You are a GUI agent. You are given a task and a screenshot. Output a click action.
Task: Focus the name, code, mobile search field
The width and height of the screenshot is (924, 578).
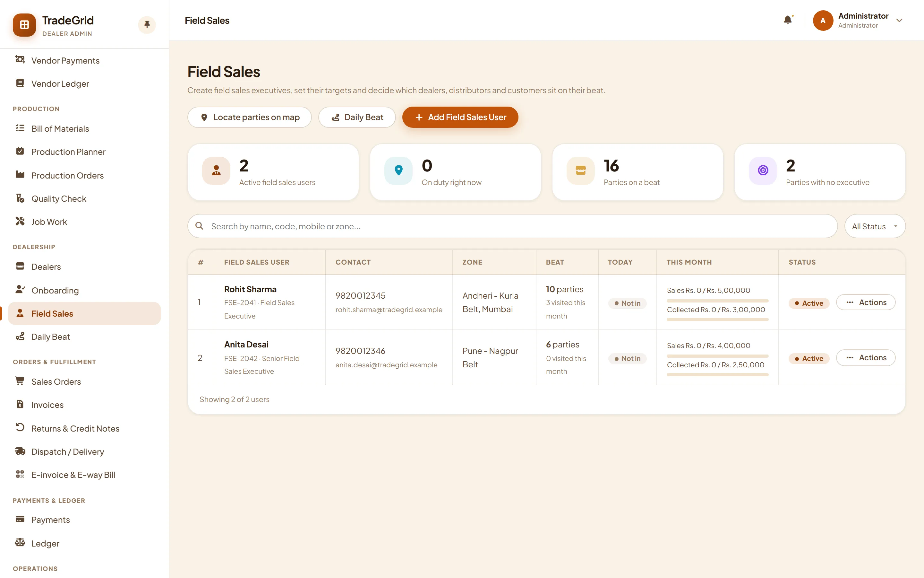click(x=512, y=226)
